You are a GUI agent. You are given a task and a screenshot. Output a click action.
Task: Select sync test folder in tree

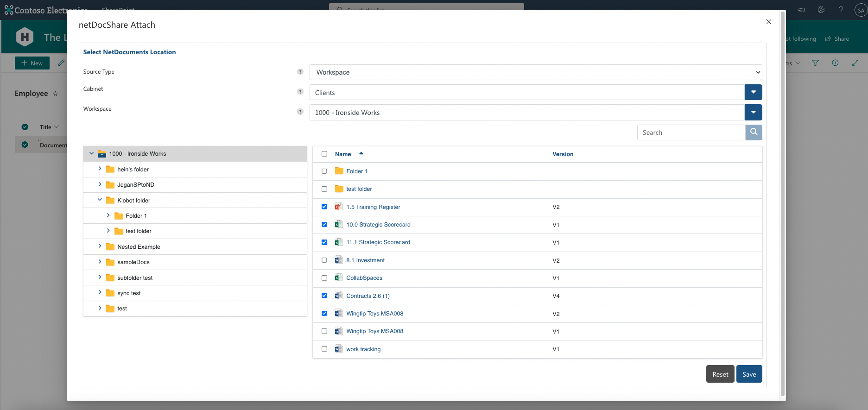pos(129,293)
